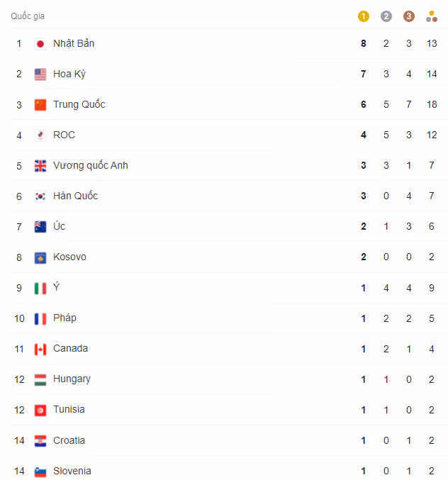Click the Kosovo flag icon

40,258
